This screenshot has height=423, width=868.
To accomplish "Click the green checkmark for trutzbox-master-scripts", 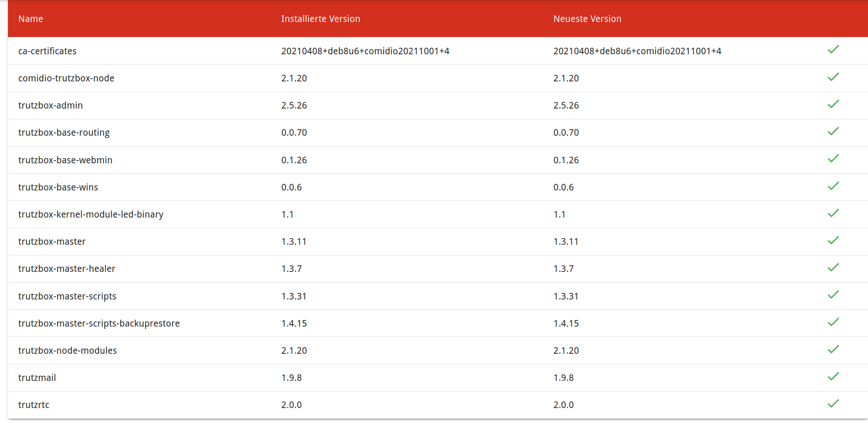I will click(x=833, y=295).
